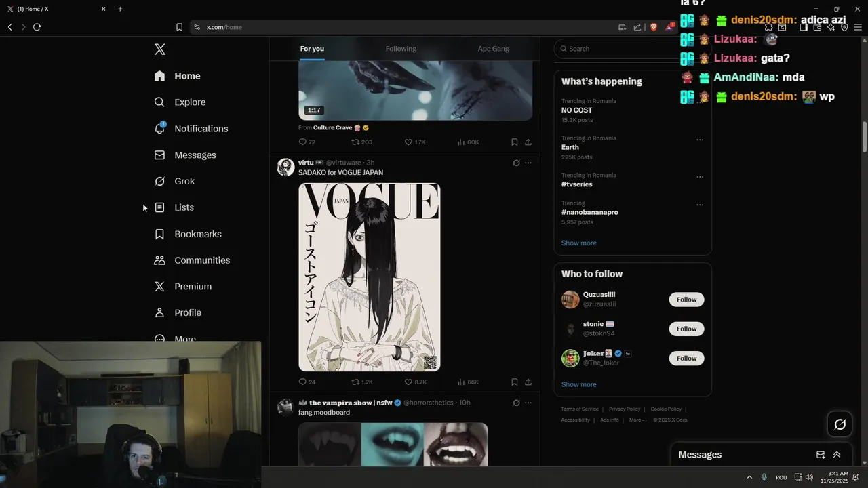Reply to the SADAKO VOGUE post

(x=307, y=382)
